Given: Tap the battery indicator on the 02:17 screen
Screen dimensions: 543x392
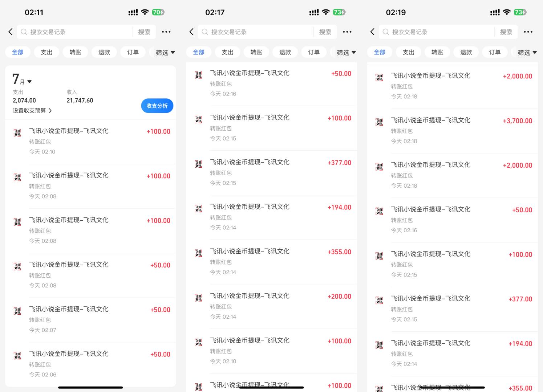Looking at the screenshot, I should [339, 12].
